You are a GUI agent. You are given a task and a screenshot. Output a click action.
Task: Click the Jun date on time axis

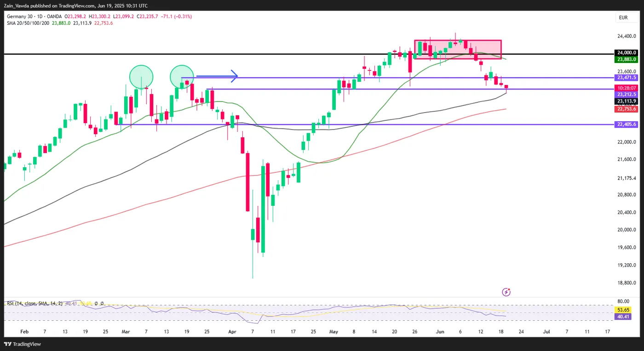[x=441, y=331]
